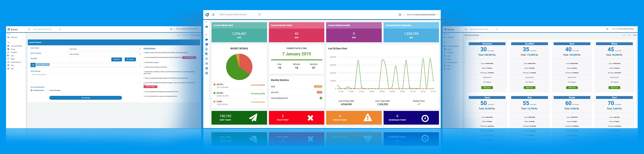Click BSMS logo icon in center dashboard

pos(207,15)
